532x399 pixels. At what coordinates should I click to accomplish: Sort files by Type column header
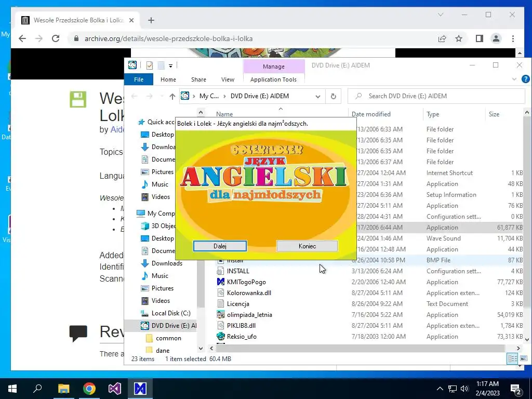(x=433, y=114)
